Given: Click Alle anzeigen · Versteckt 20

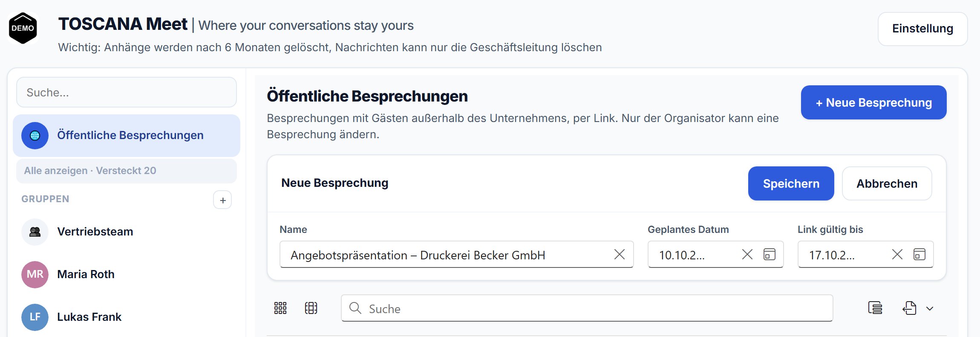Looking at the screenshot, I should point(127,171).
